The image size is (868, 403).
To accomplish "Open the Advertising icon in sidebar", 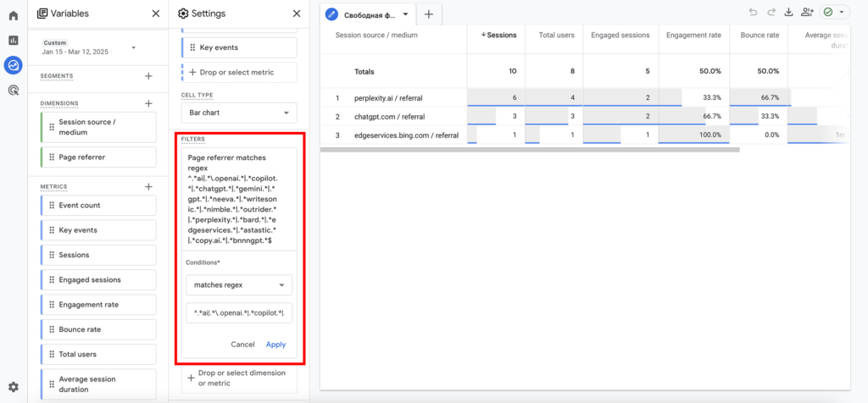I will [x=14, y=90].
